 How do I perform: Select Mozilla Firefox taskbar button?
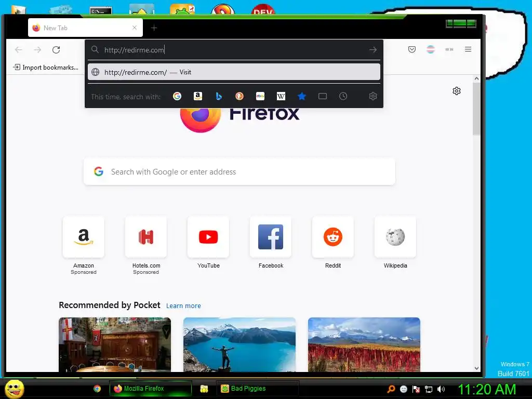150,389
